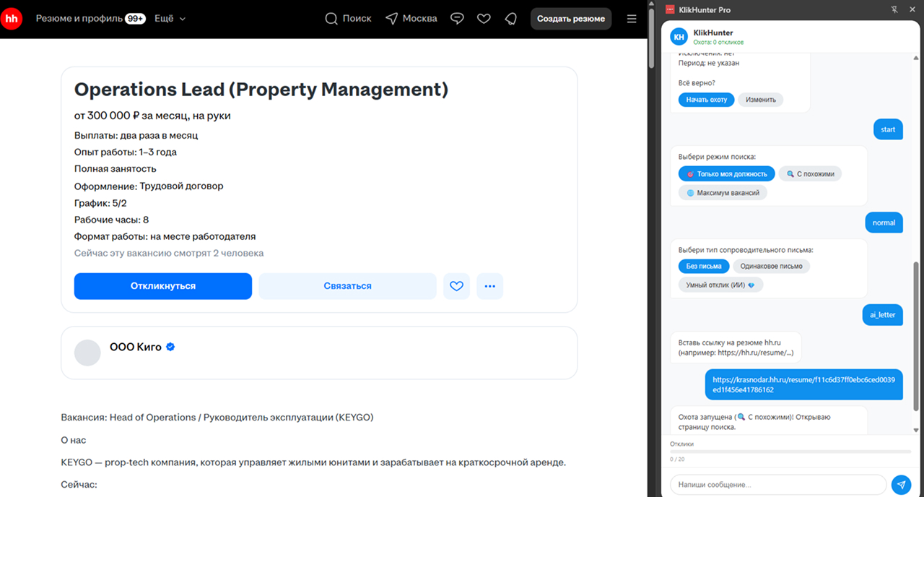Add vacancy to favorites with heart button

tap(456, 286)
